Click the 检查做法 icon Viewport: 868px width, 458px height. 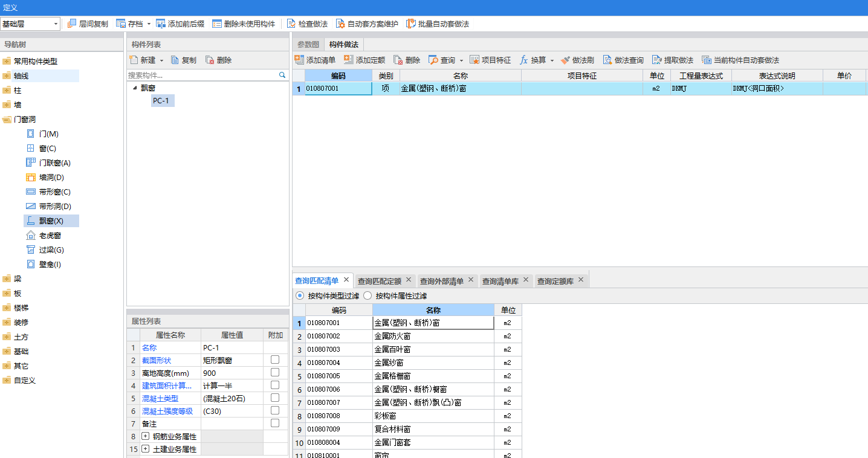pos(291,24)
